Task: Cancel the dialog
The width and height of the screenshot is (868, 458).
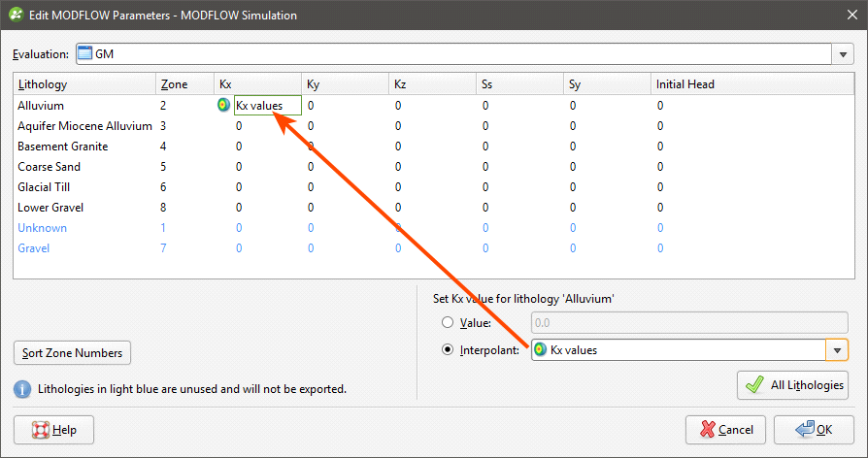Action: pos(725,430)
